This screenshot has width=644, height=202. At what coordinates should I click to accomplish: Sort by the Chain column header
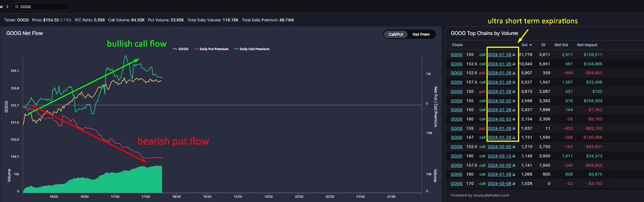(458, 44)
